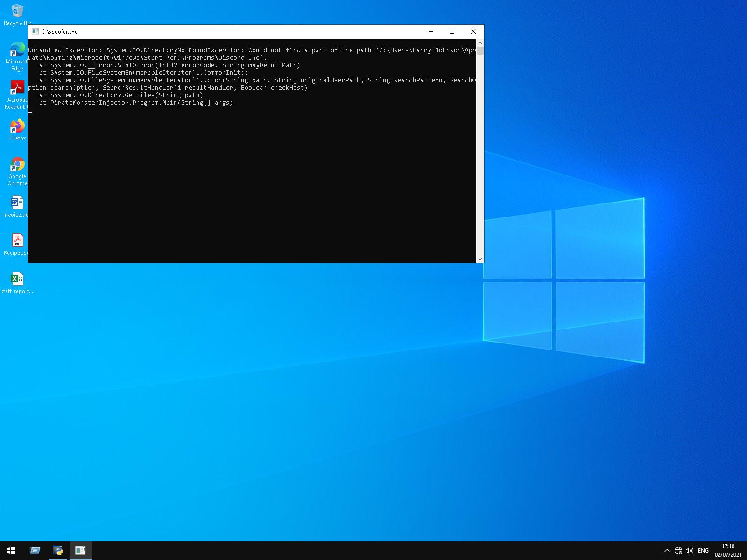Open the Windows Start menu
Screen dimensions: 747x560
click(x=11, y=551)
